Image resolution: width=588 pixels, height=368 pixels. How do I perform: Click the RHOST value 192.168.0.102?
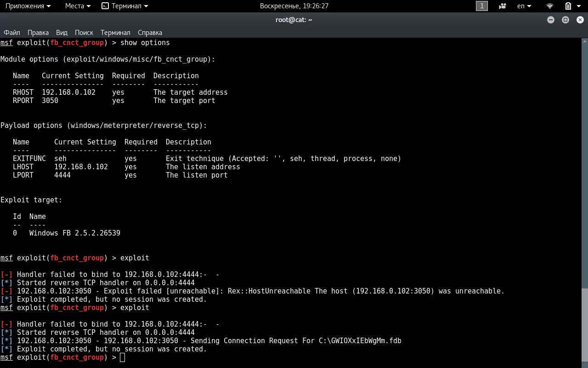tap(68, 92)
